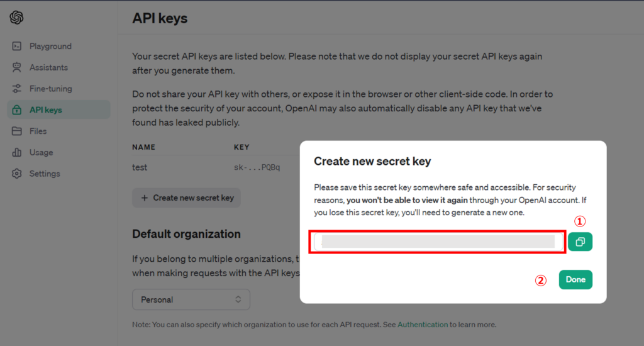Image resolution: width=644 pixels, height=346 pixels.
Task: Click the Personal dropdown chevron arrows
Action: tap(238, 299)
